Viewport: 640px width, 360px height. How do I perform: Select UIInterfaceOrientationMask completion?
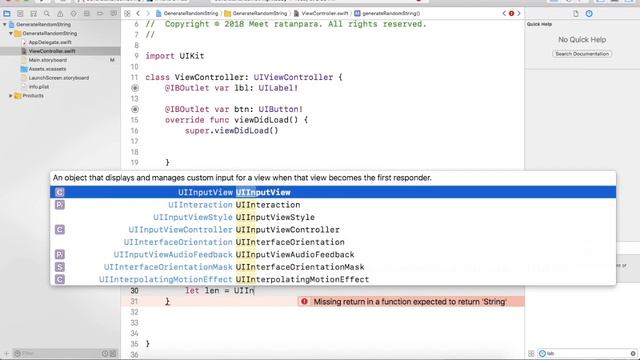click(x=333, y=267)
